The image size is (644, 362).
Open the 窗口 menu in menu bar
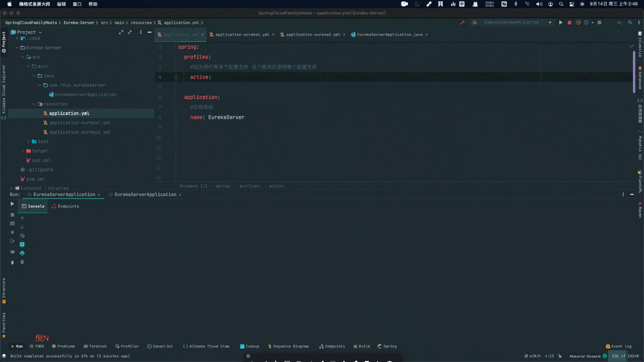(x=77, y=4)
